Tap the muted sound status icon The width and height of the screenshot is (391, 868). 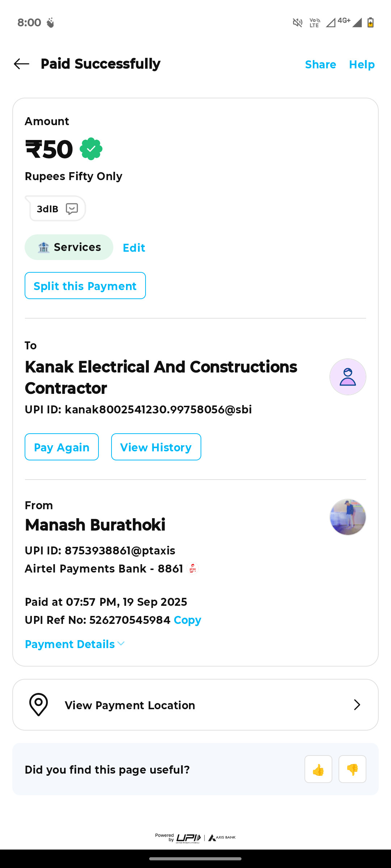pos(298,23)
